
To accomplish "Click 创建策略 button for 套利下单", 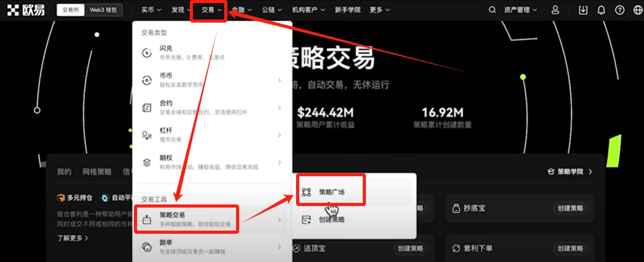I will point(570,248).
